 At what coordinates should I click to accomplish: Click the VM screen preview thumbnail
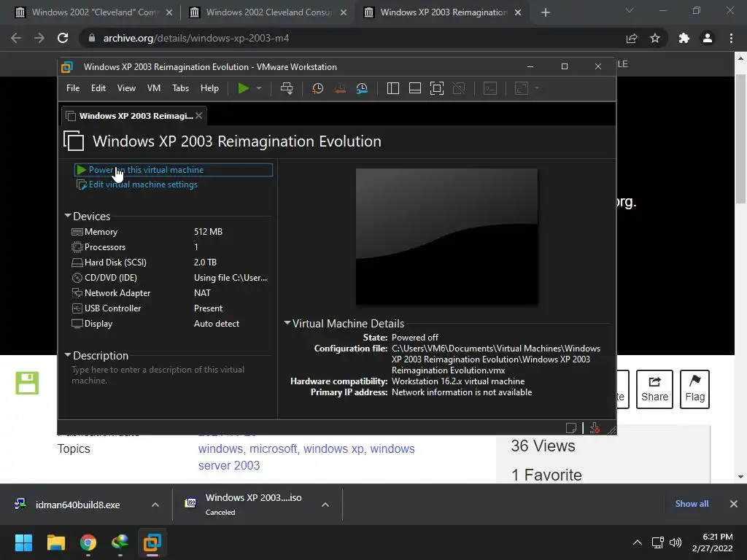[447, 236]
